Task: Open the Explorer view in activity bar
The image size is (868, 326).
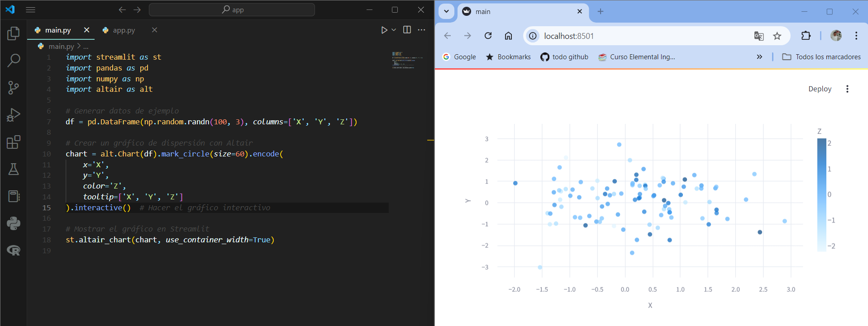Action: [14, 33]
